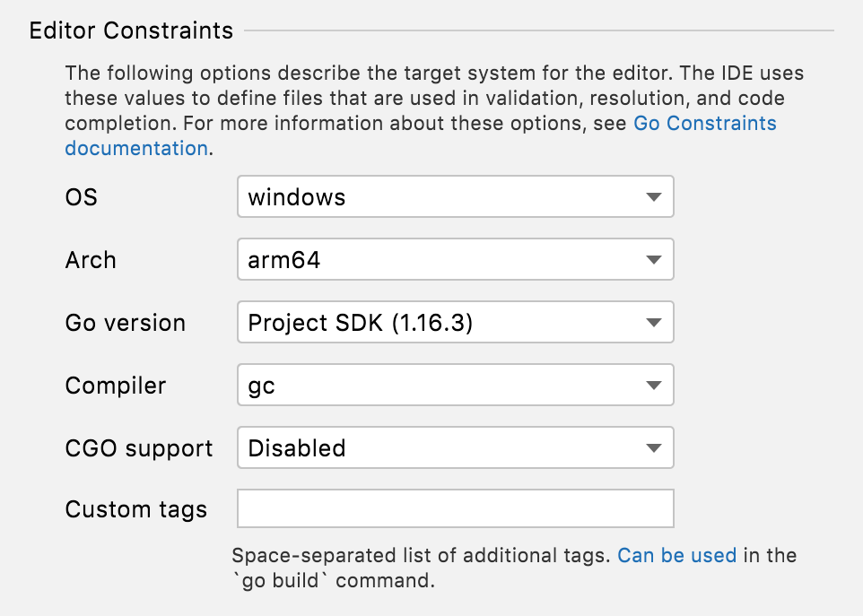Click the "documentation" link text

(x=136, y=149)
